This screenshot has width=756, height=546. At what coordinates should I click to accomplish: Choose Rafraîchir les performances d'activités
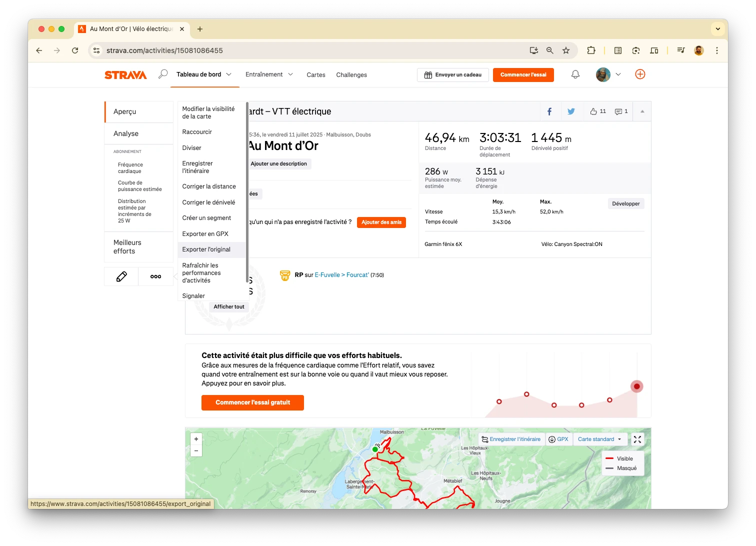point(212,273)
